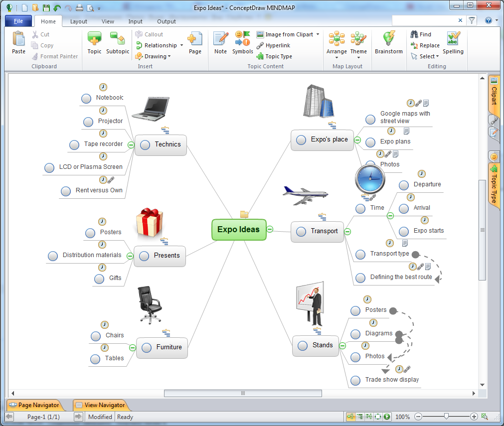This screenshot has width=504, height=426.
Task: Click Cut in Clipboard group
Action: [40, 34]
